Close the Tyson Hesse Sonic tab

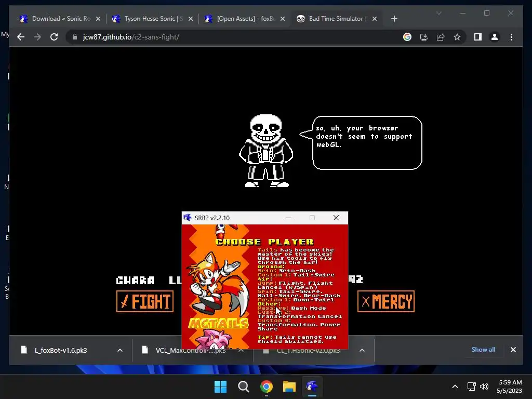pos(191,19)
